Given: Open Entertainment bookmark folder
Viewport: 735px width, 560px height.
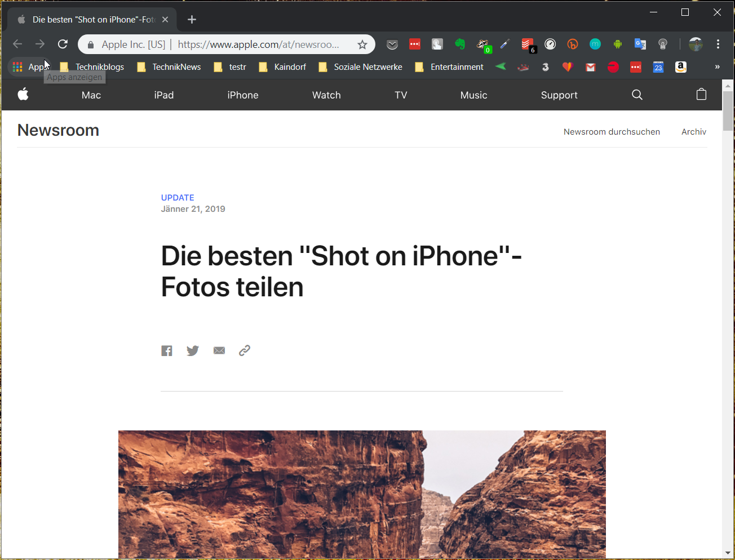Looking at the screenshot, I should [x=449, y=67].
